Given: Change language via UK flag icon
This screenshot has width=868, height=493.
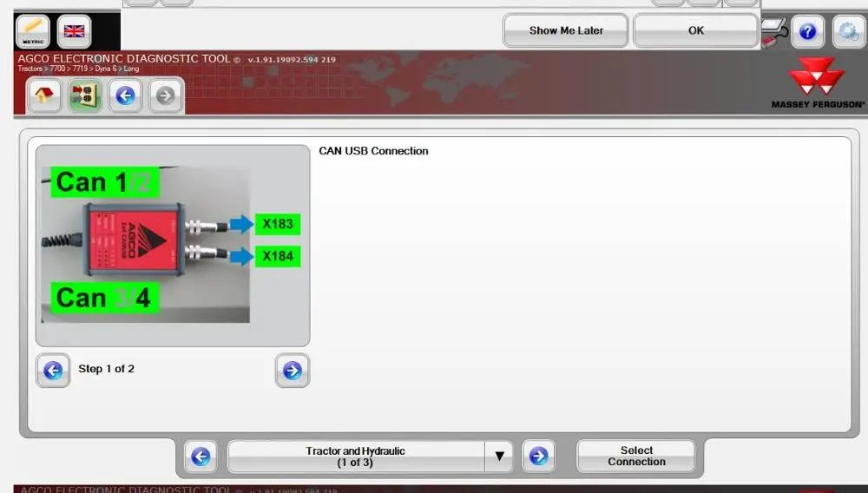Looking at the screenshot, I should (74, 31).
